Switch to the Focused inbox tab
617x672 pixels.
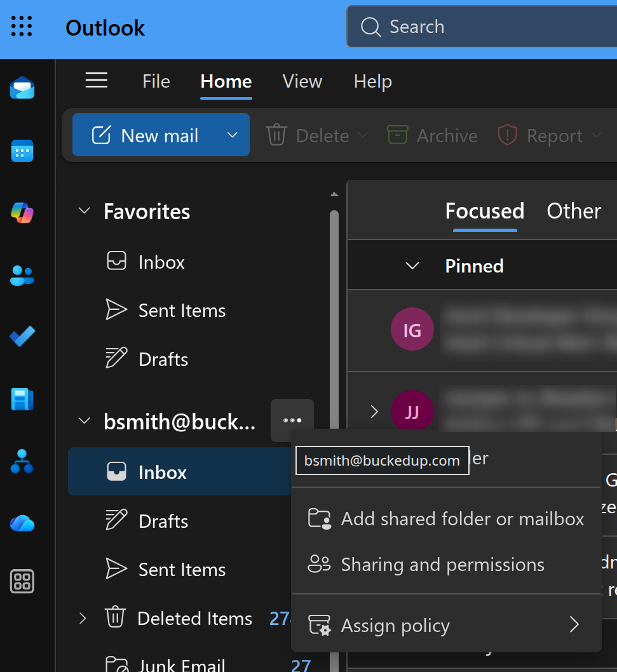[x=484, y=210]
